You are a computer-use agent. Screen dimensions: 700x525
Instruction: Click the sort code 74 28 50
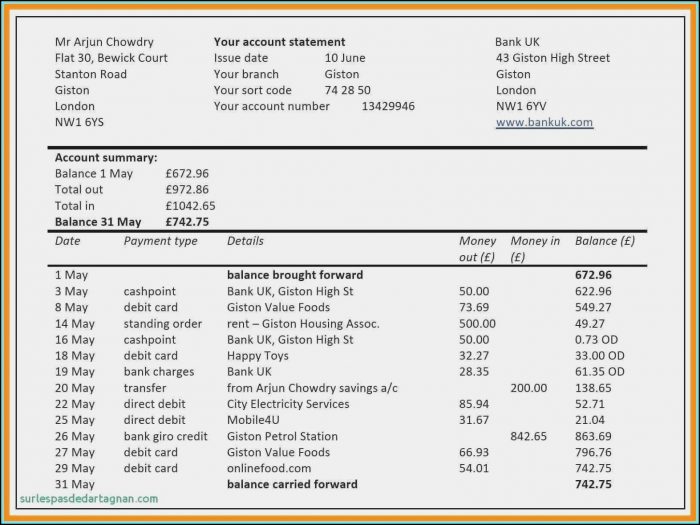347,90
